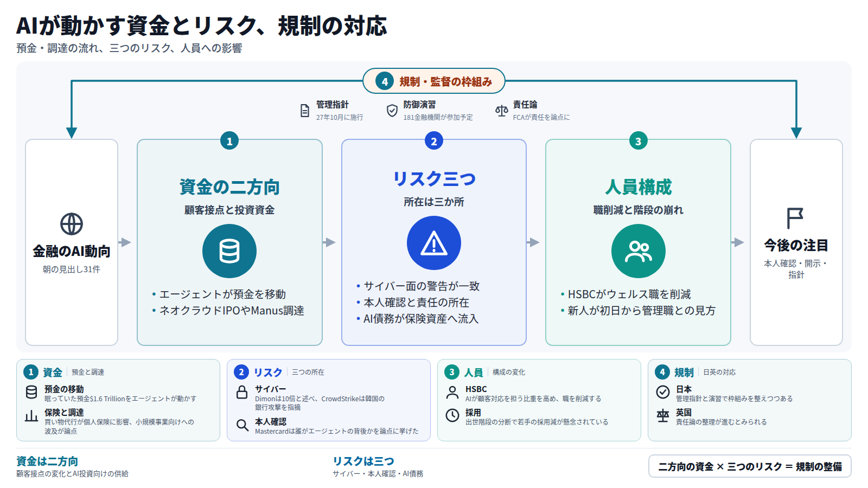Click the heading 今後の注目
The width and height of the screenshot is (868, 488).
click(x=796, y=246)
